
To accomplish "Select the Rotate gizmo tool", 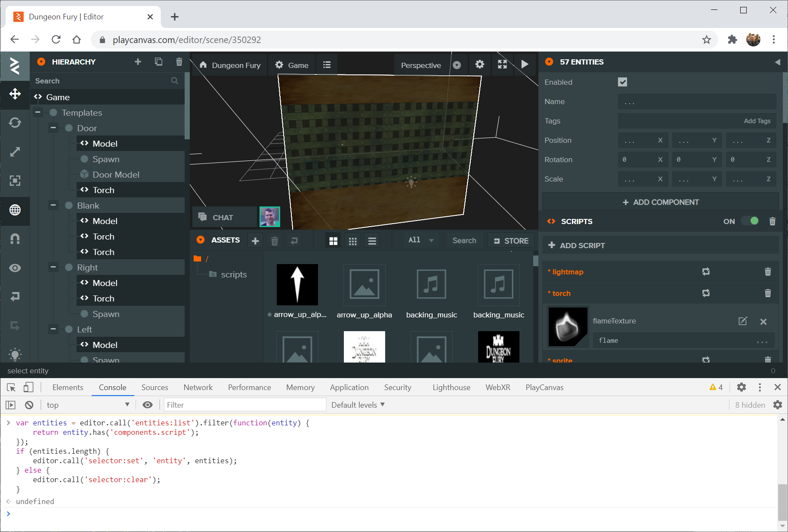I will tap(15, 123).
